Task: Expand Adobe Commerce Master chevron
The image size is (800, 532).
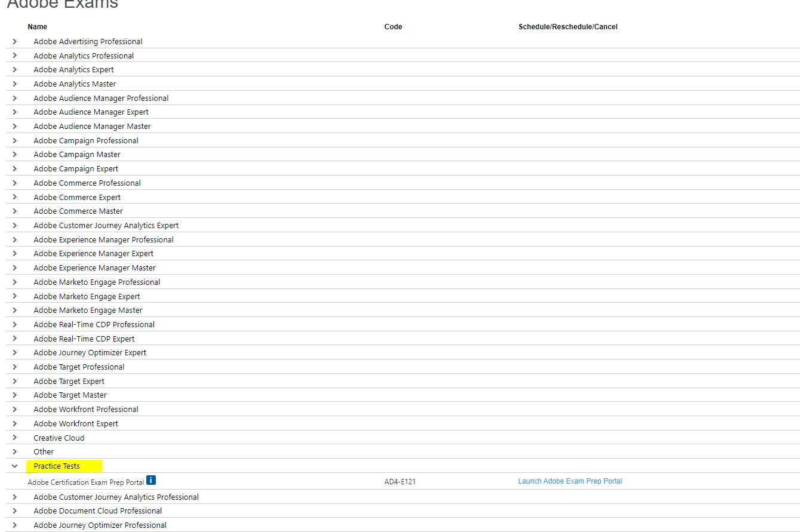Action: point(15,211)
